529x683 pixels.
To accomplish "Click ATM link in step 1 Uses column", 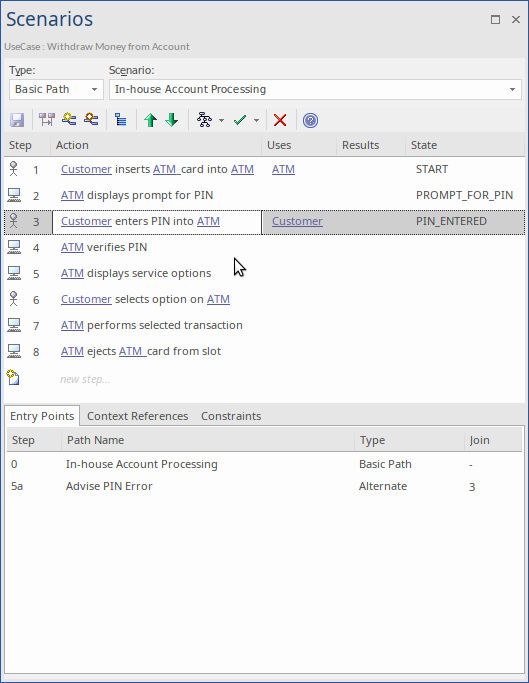I will point(283,169).
